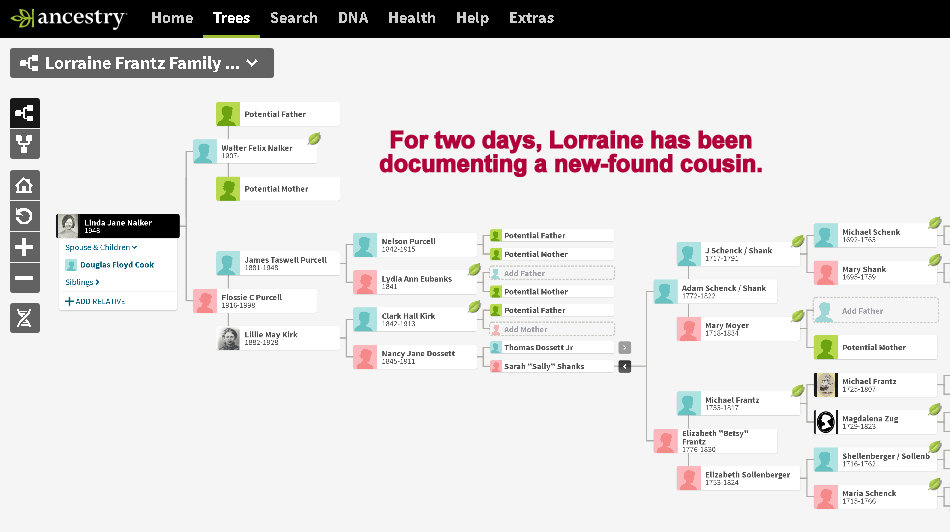Click the leaf hint on Clark Hall Kirk
The height and width of the screenshot is (532, 950).
pos(474,307)
